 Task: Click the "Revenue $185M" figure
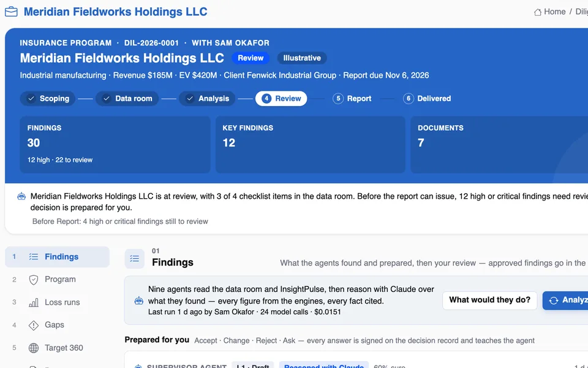click(143, 75)
